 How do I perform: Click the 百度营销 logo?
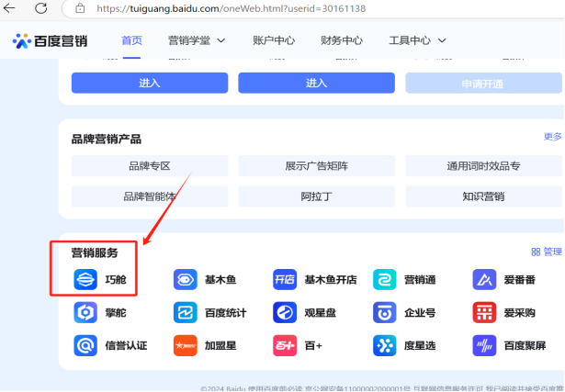click(50, 40)
